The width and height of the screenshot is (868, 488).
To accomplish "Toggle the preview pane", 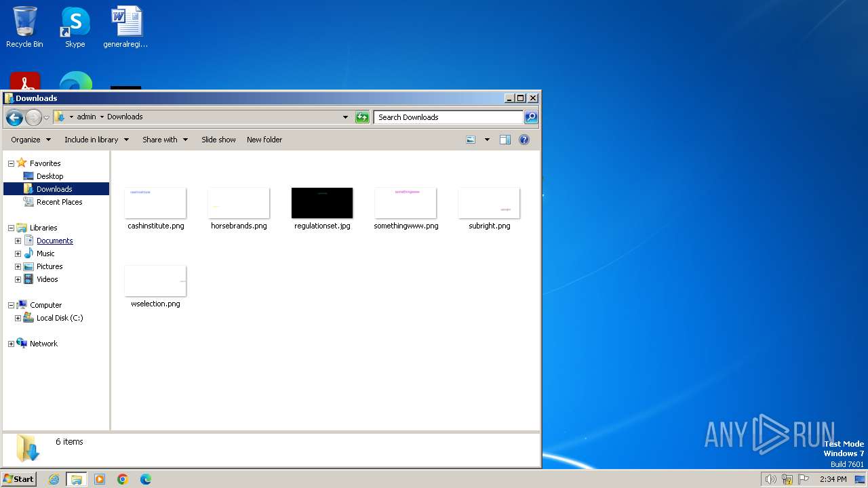I will (x=505, y=140).
